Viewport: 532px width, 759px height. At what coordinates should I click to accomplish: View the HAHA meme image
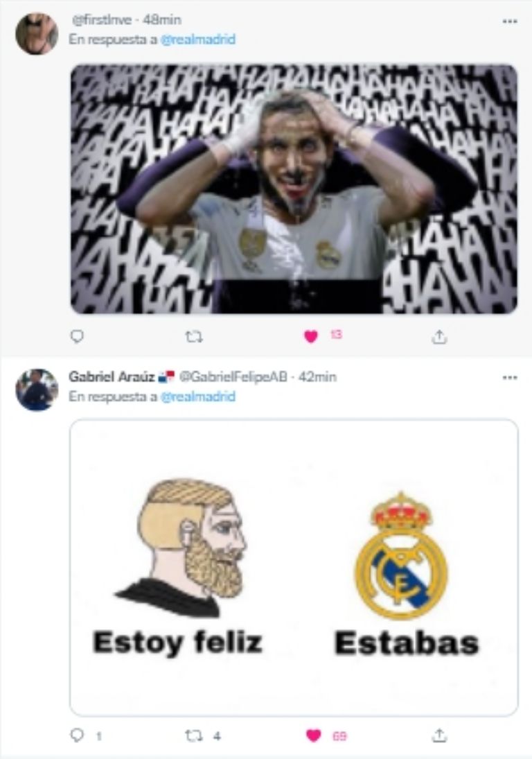294,189
